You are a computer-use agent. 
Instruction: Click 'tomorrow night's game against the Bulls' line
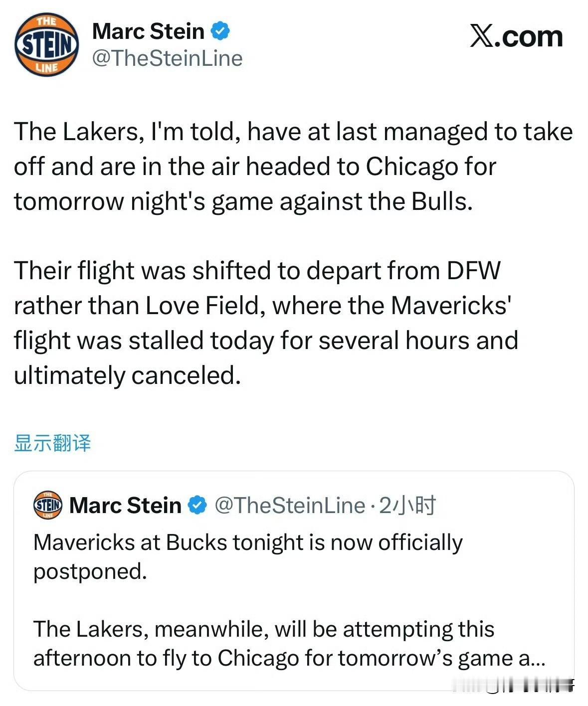[x=243, y=201]
